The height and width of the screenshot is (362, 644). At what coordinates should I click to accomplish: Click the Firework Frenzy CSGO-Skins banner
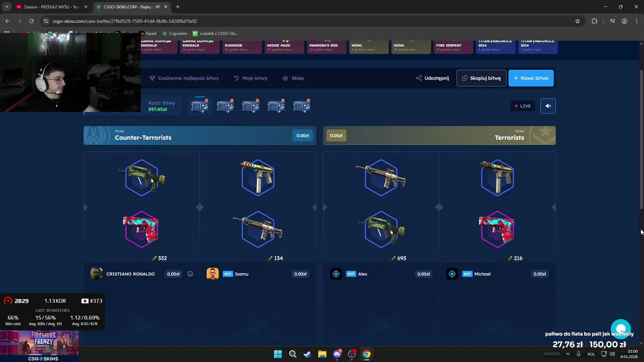pos(39,346)
